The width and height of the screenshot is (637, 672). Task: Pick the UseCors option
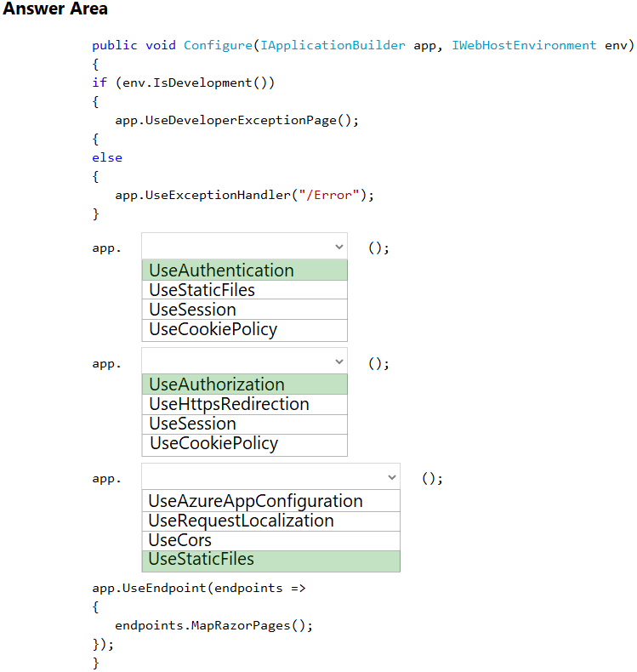pyautogui.click(x=270, y=540)
